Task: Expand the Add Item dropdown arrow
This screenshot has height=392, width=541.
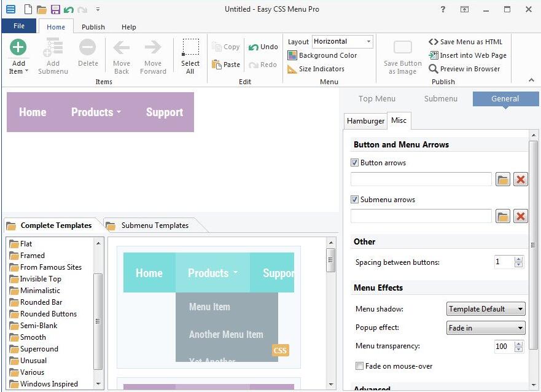Action: (x=26, y=71)
